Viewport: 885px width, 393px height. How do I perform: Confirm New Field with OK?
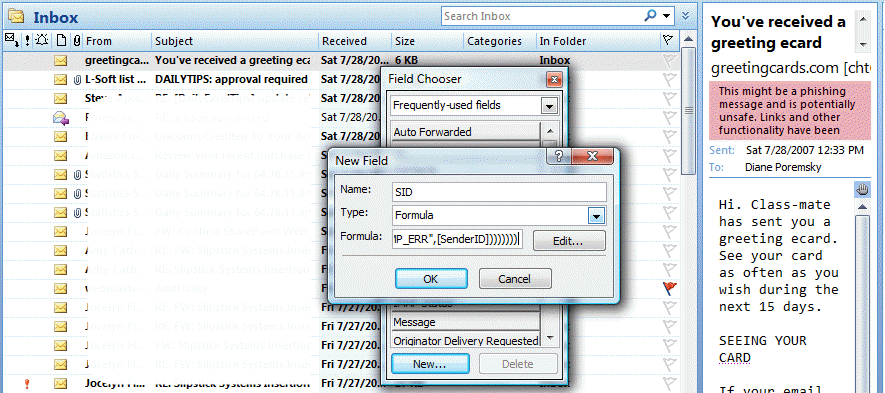point(431,278)
